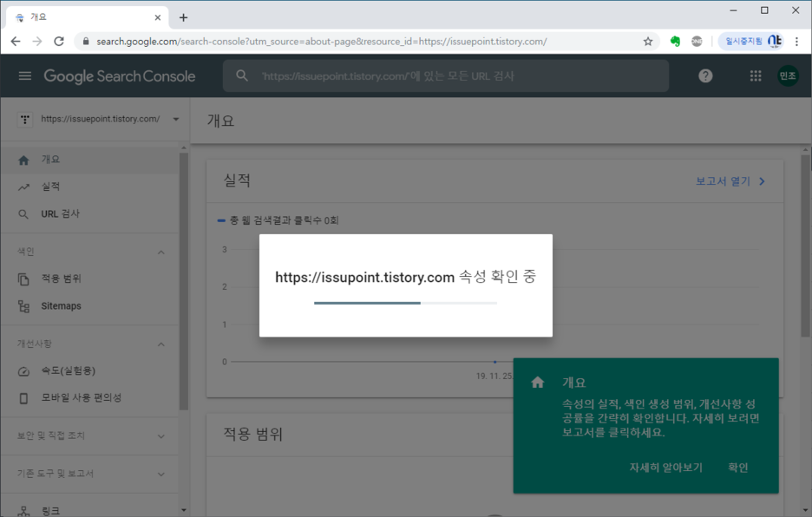Click the 19. 11. 25. chart data point
Viewport: 812px width, 517px height.
(495, 362)
